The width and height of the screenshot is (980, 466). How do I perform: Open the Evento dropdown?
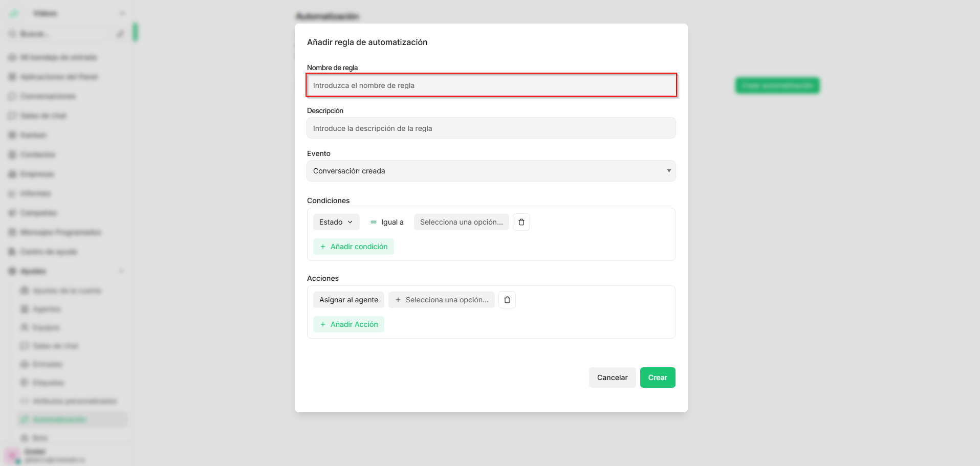click(491, 171)
